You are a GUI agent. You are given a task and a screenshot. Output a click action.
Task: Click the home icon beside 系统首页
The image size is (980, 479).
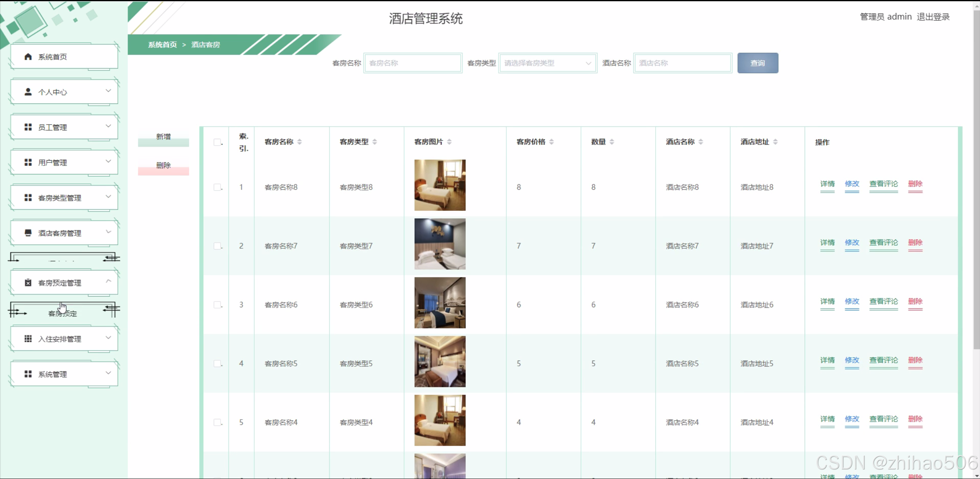[x=28, y=57]
